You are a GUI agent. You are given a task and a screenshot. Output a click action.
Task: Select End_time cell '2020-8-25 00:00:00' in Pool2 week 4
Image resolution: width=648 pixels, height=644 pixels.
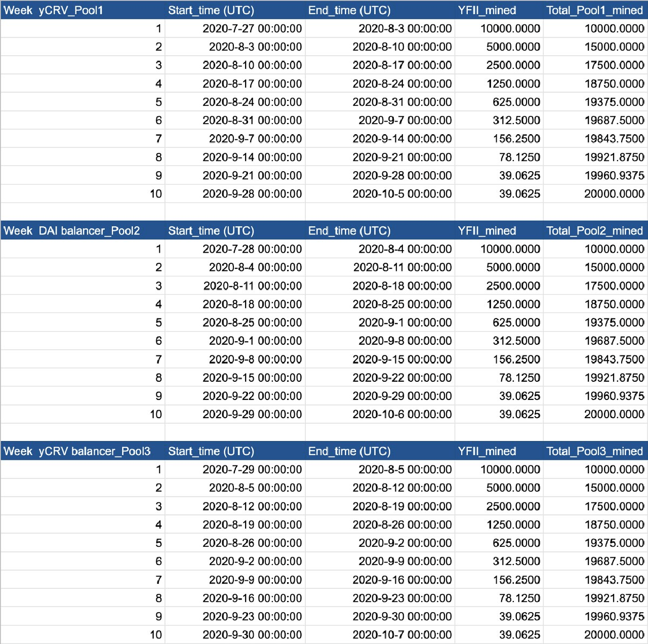coord(380,304)
